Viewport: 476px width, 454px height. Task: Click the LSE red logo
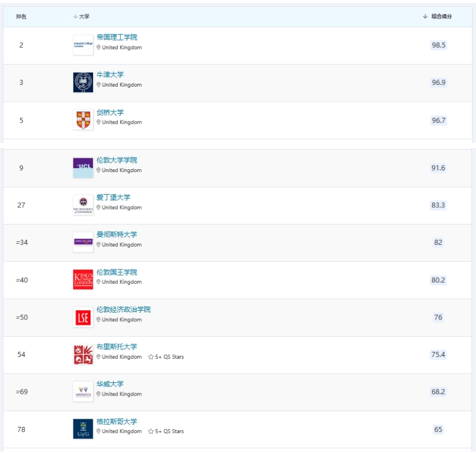[x=83, y=318]
